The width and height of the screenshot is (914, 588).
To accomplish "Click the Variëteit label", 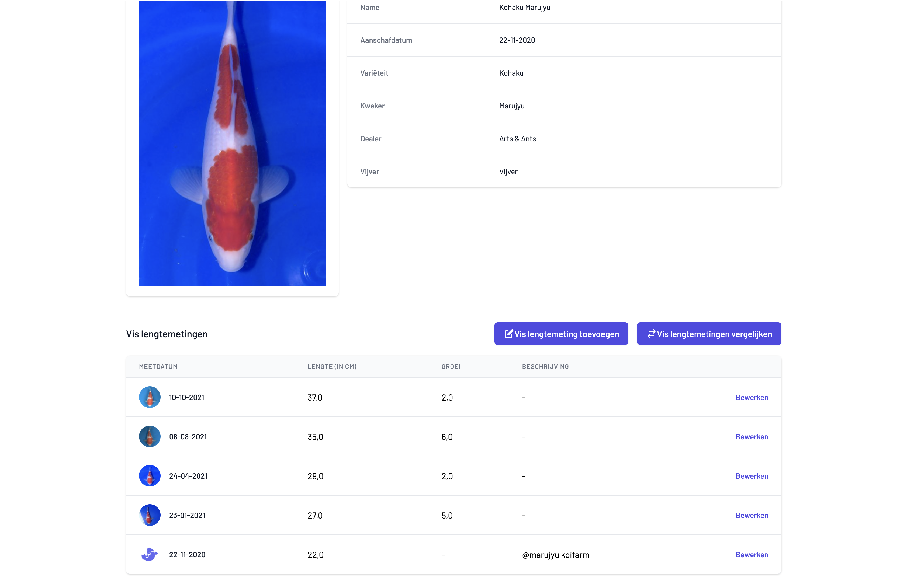I will [374, 73].
